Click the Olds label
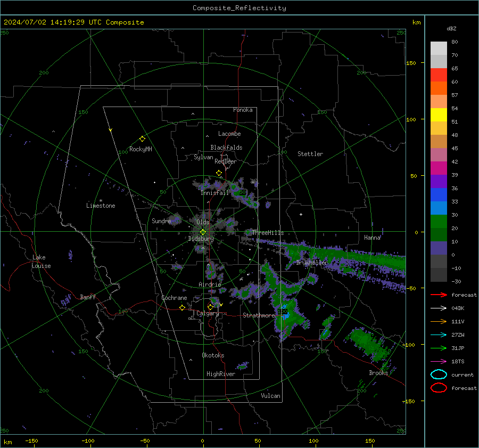The image size is (479, 448). click(203, 222)
